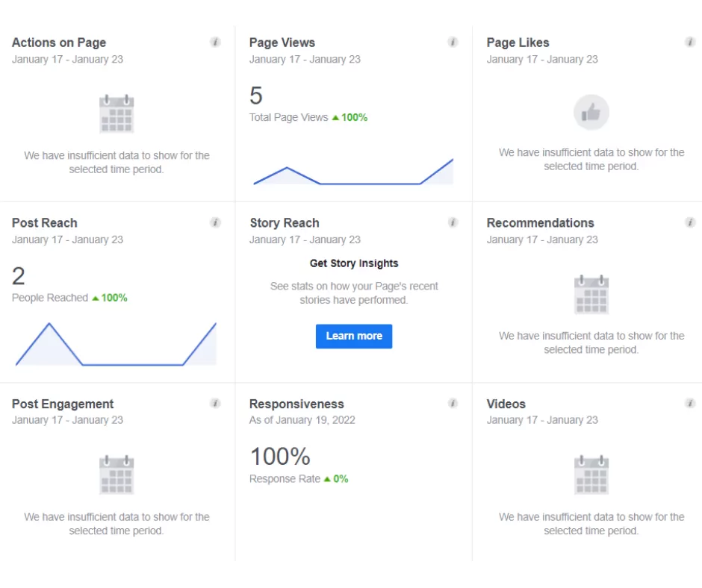Show Responsiveness info tooltip icon

tap(453, 404)
